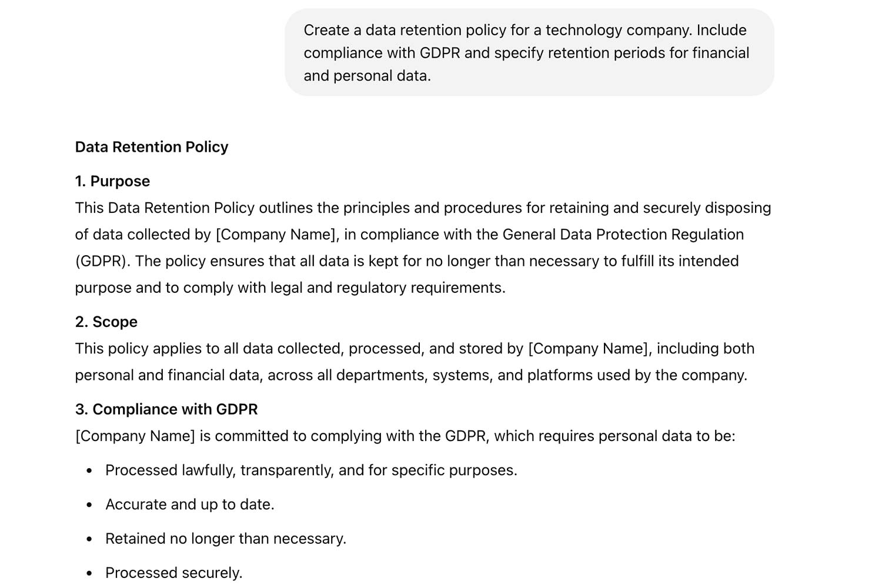Click the user prompt message bubble
Screen dimensions: 882x588
click(x=529, y=52)
